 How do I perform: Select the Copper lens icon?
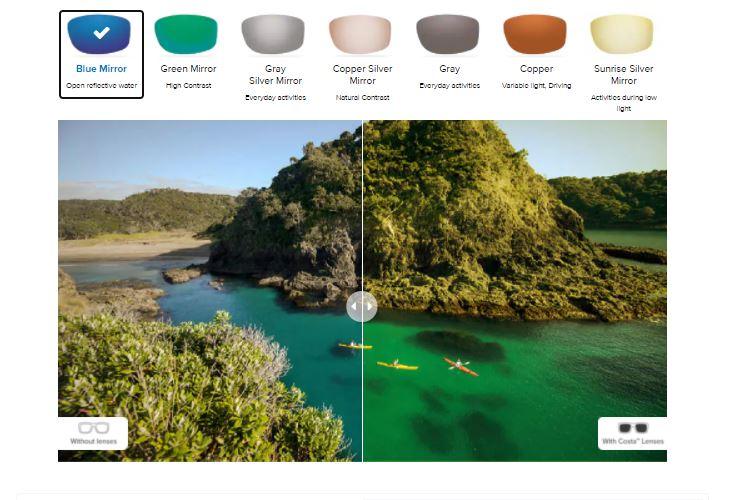point(535,34)
